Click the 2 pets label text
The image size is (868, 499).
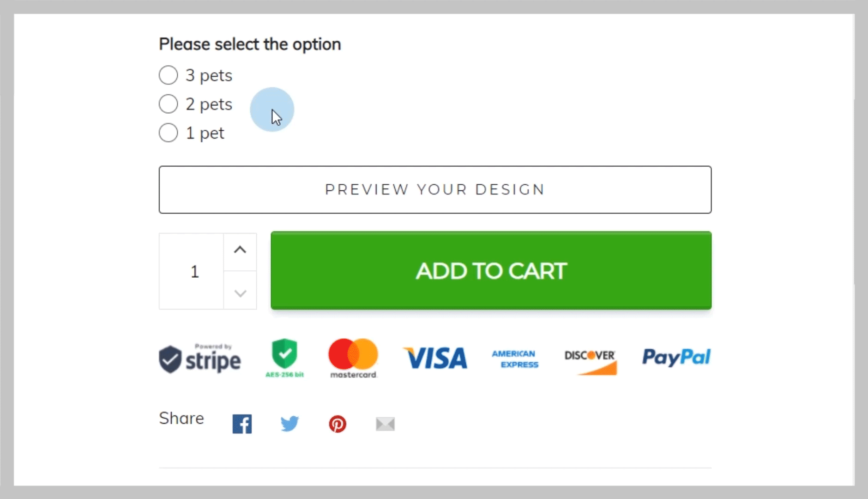click(x=209, y=104)
